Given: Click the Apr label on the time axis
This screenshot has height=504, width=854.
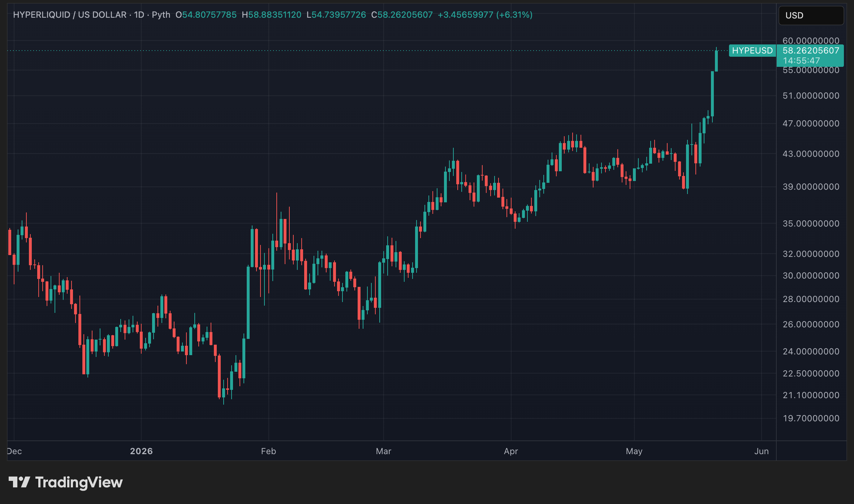Looking at the screenshot, I should point(511,451).
